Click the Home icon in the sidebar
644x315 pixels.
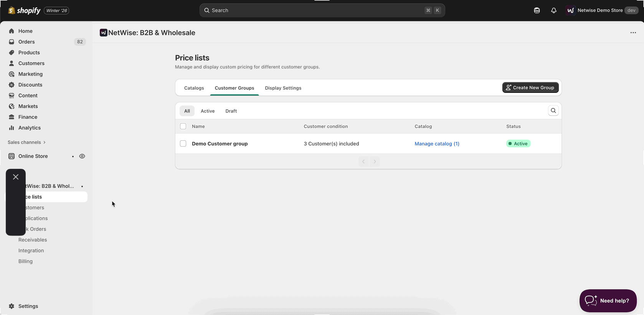pyautogui.click(x=12, y=31)
